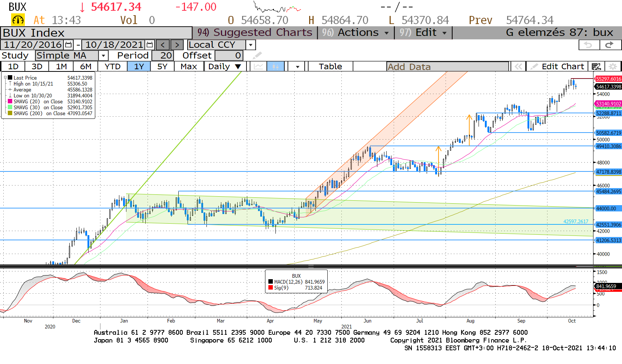Click the Low on 10/30/20 legend row

pos(50,96)
